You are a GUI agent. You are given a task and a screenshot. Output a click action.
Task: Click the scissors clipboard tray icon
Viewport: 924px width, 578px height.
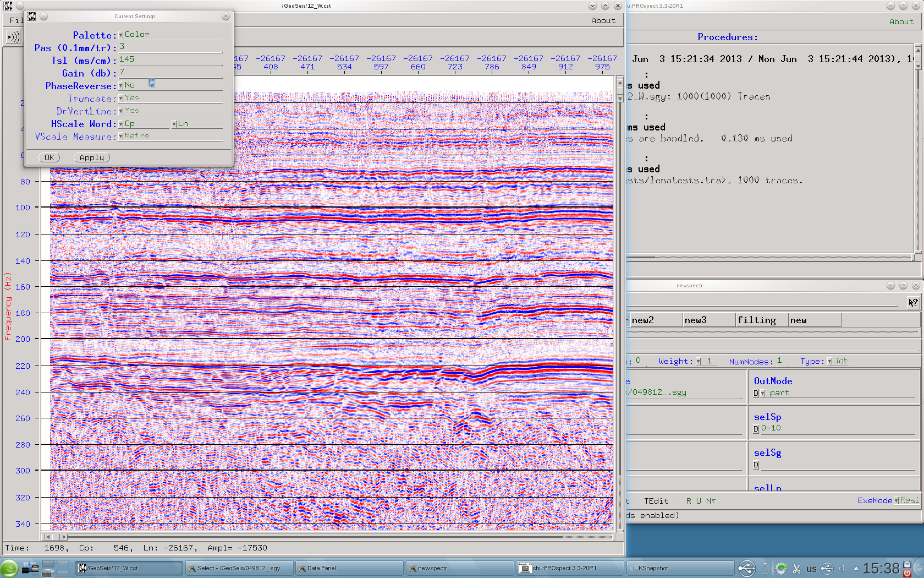tap(796, 569)
